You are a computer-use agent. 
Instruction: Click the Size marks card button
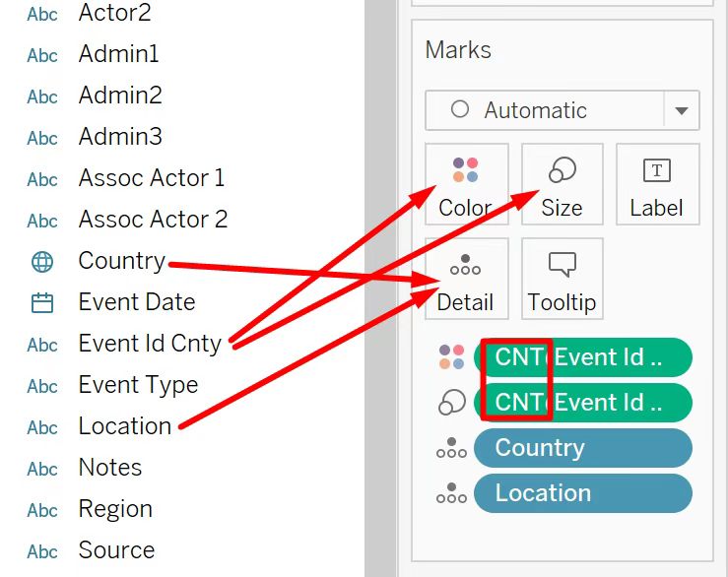[x=562, y=185]
